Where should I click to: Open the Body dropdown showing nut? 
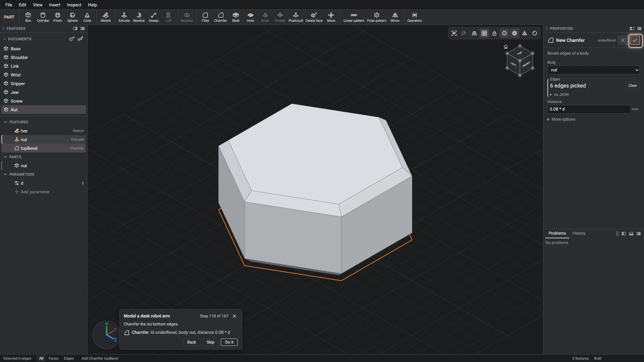point(594,70)
